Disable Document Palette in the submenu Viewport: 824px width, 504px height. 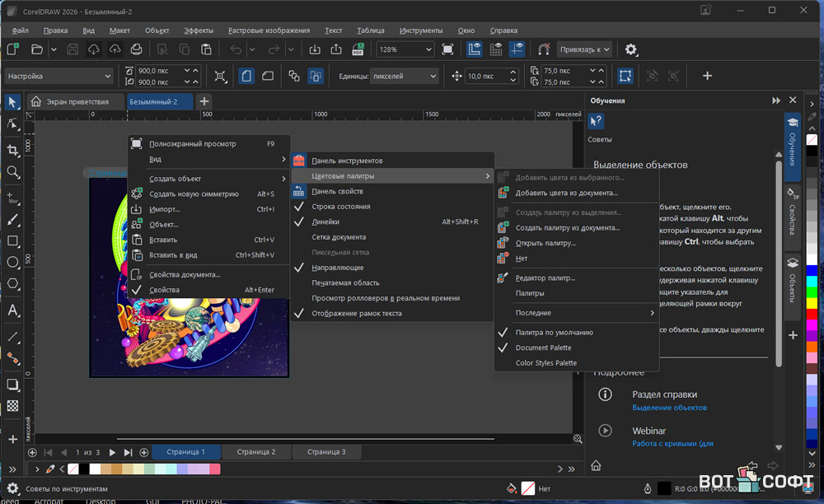tap(543, 348)
